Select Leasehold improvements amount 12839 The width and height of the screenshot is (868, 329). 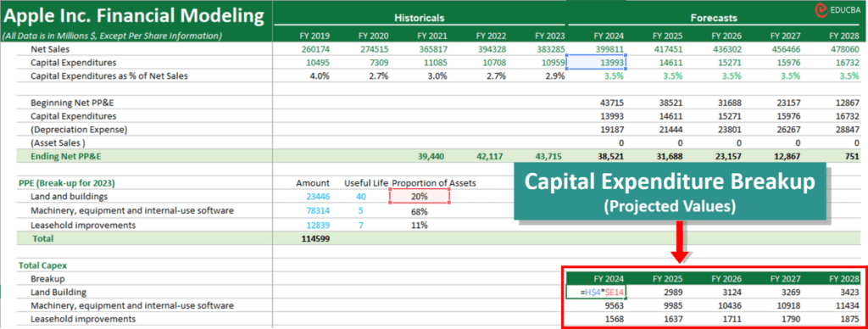(317, 225)
